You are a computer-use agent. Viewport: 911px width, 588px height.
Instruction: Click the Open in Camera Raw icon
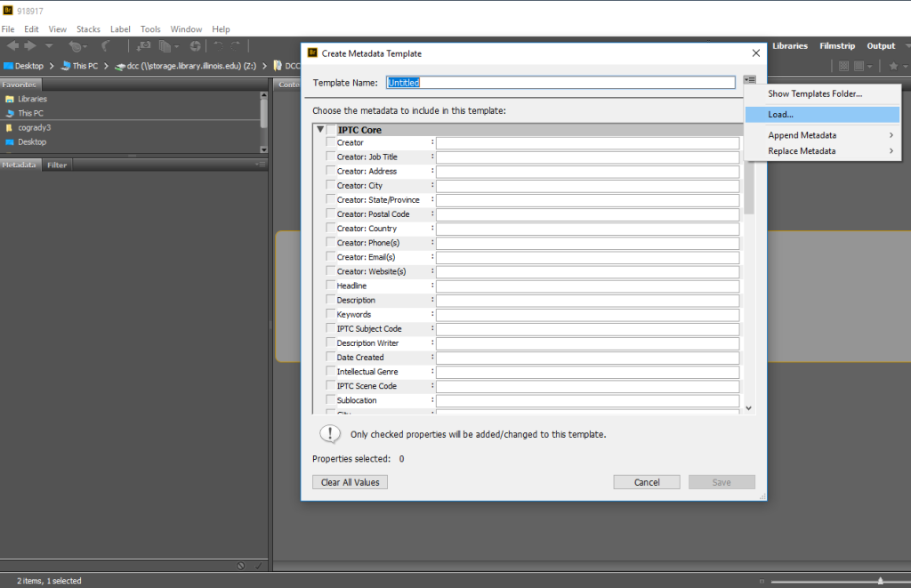(195, 46)
